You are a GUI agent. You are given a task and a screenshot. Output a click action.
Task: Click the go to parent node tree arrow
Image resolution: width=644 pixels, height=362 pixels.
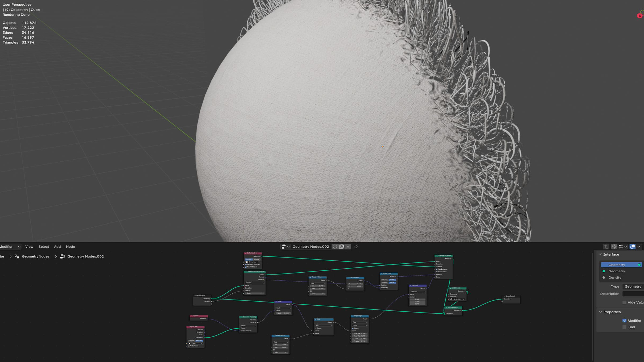(606, 247)
